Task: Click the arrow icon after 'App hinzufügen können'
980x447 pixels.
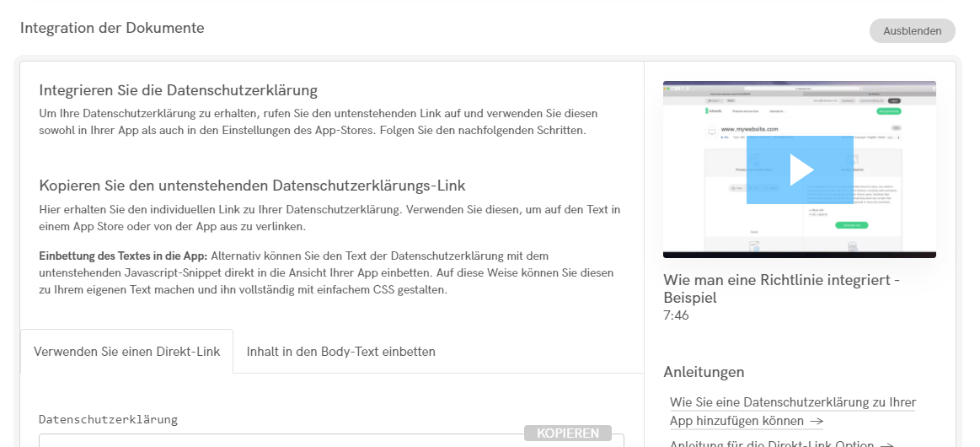Action: pyautogui.click(x=817, y=422)
